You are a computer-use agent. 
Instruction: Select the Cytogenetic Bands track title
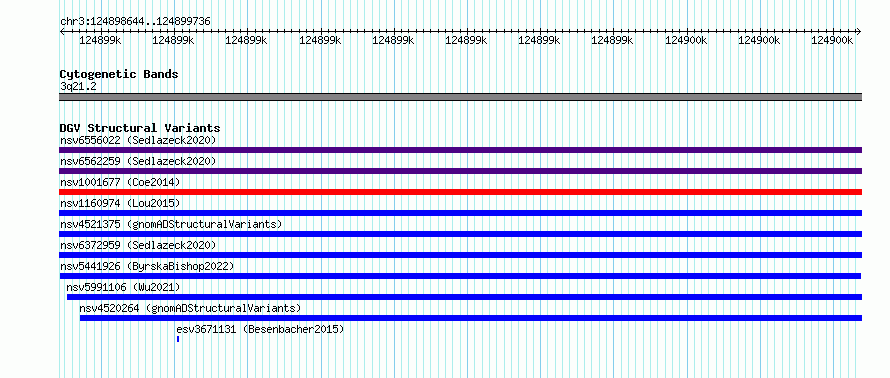[x=119, y=74]
